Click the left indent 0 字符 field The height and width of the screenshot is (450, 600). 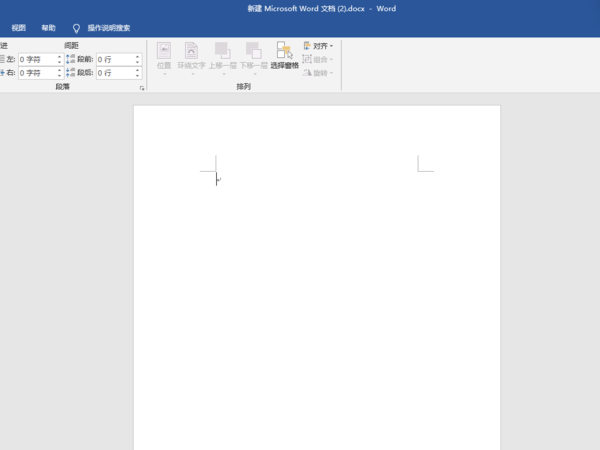point(37,59)
